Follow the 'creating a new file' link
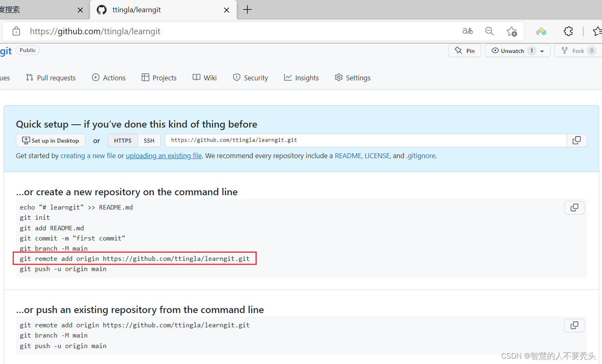 (x=88, y=155)
